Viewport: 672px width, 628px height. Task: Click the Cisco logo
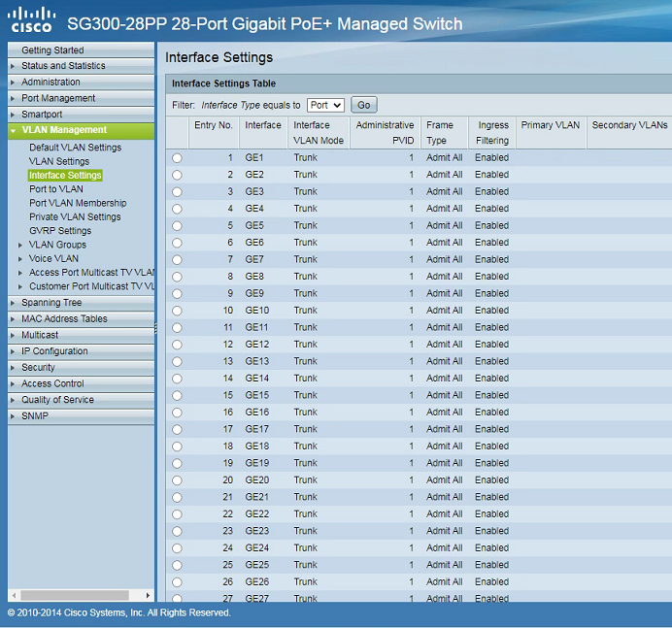pos(31,19)
